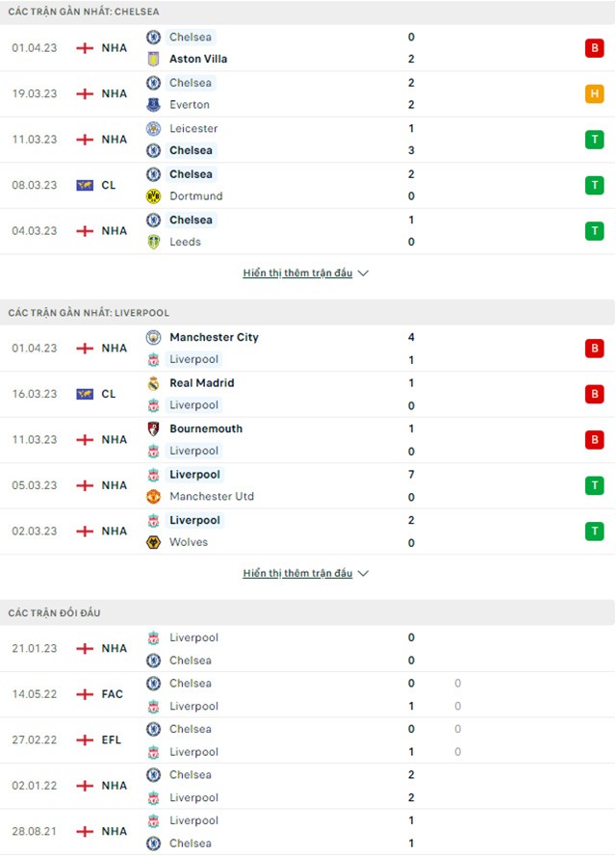The image size is (616, 856).
Task: Click the Leeds club crest icon
Action: point(153,242)
